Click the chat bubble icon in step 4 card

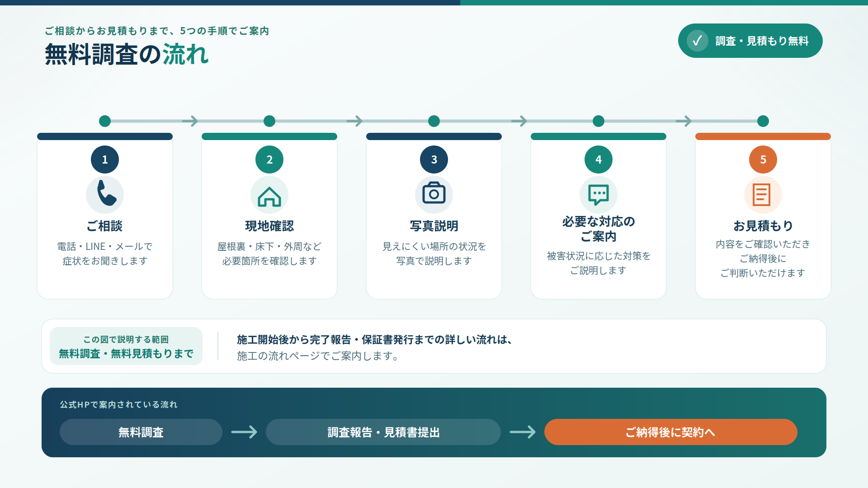(599, 195)
